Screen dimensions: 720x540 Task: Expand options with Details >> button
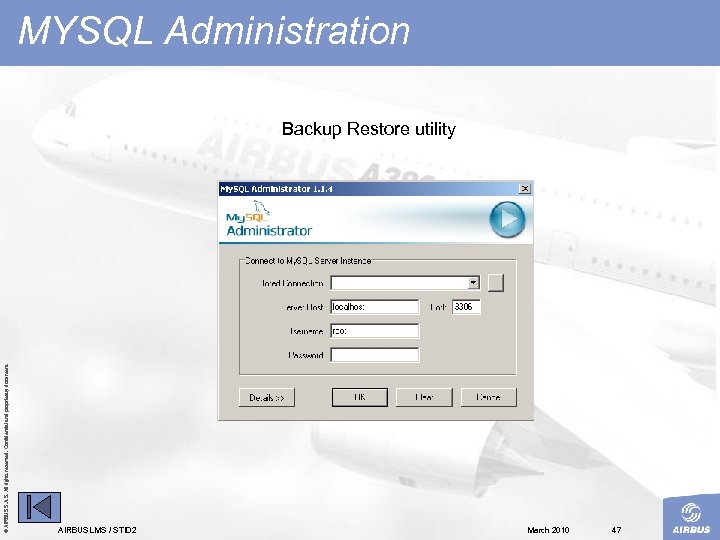tap(267, 397)
